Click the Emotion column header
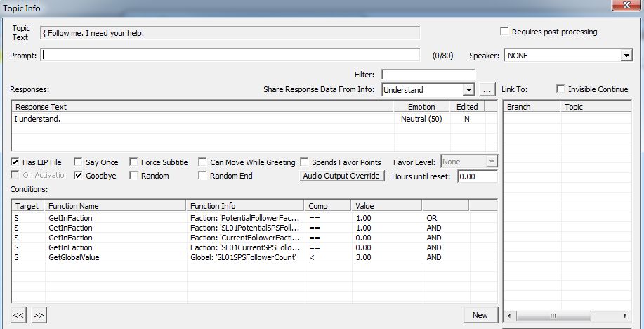Screen dimensions: 644x329 point(421,107)
